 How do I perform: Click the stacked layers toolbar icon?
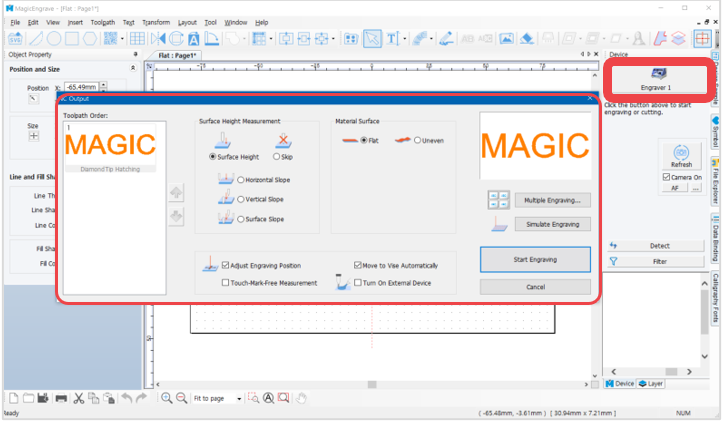pos(679,39)
